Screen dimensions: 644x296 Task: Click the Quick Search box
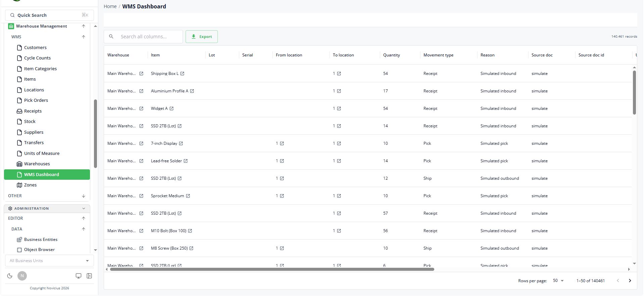pos(49,15)
